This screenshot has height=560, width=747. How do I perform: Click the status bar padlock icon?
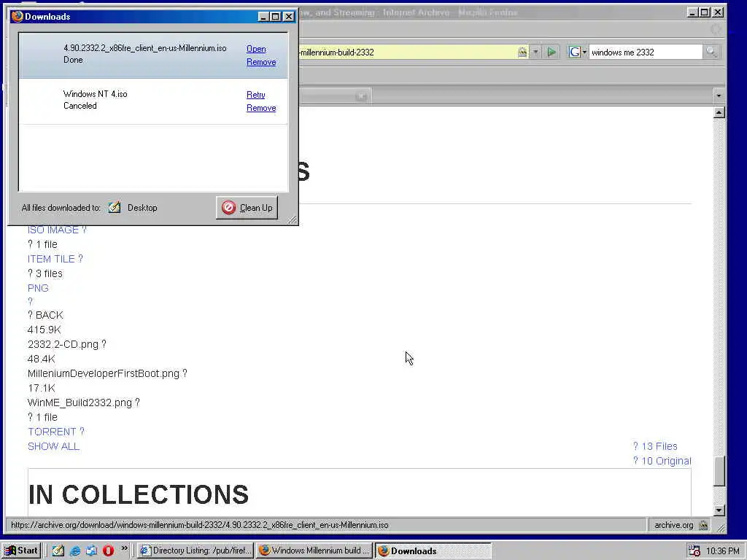[x=703, y=525]
